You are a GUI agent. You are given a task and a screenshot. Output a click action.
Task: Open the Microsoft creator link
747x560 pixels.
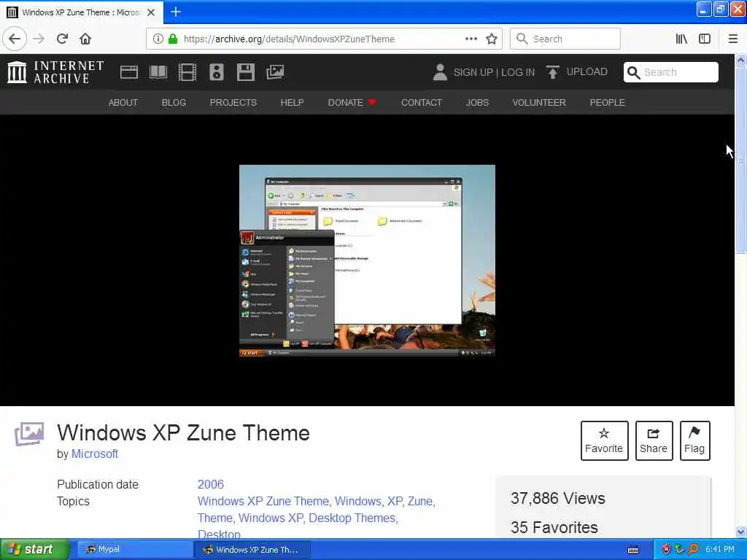click(x=95, y=454)
